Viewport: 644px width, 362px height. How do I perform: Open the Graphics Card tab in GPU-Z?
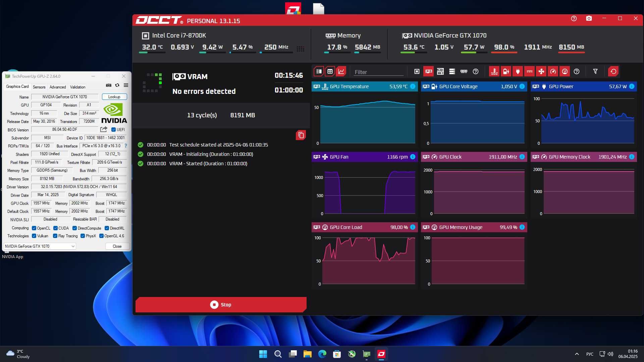coord(17,86)
